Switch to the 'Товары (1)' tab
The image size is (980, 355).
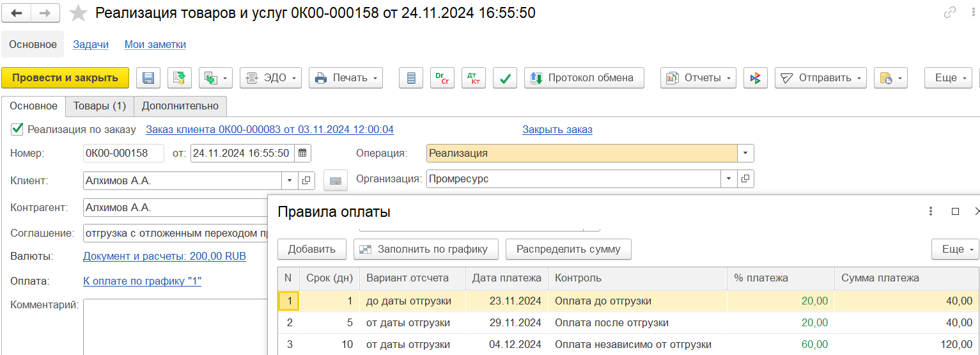point(99,106)
